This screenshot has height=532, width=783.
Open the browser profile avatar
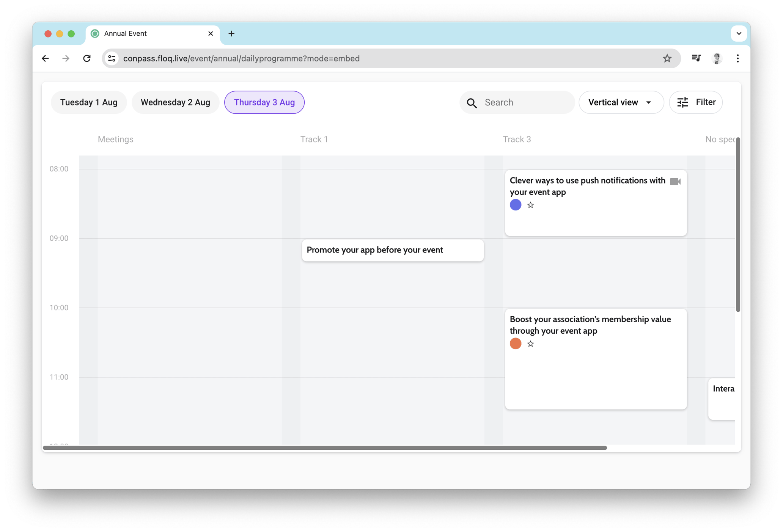pos(717,58)
